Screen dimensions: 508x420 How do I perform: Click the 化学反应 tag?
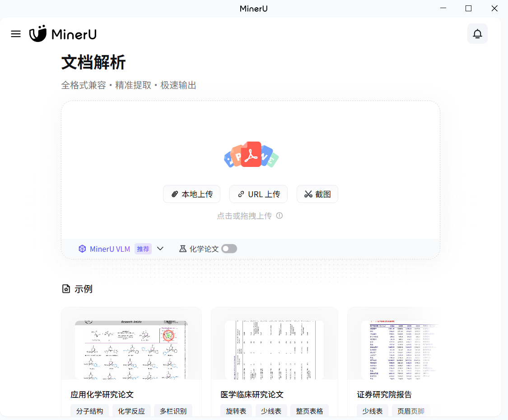click(x=131, y=411)
